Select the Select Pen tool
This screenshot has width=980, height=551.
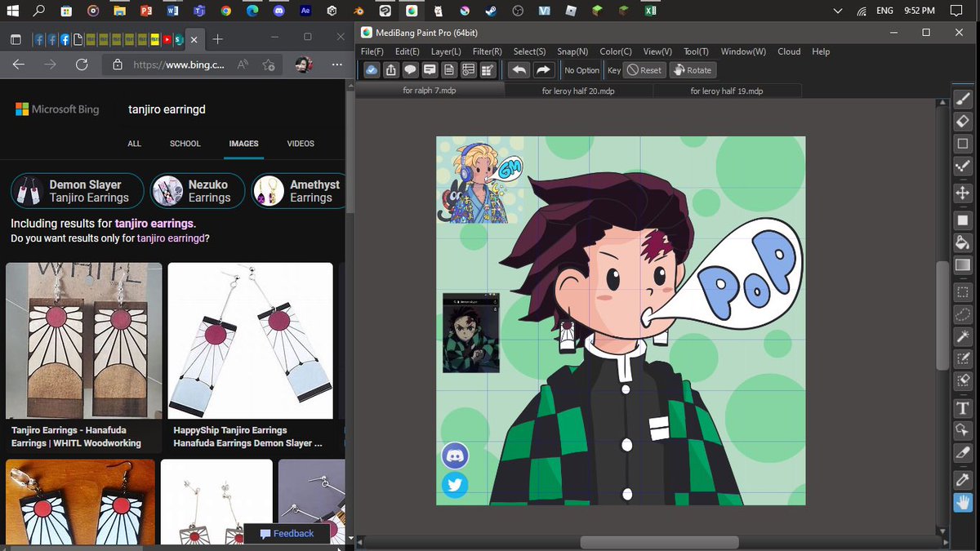coord(963,358)
